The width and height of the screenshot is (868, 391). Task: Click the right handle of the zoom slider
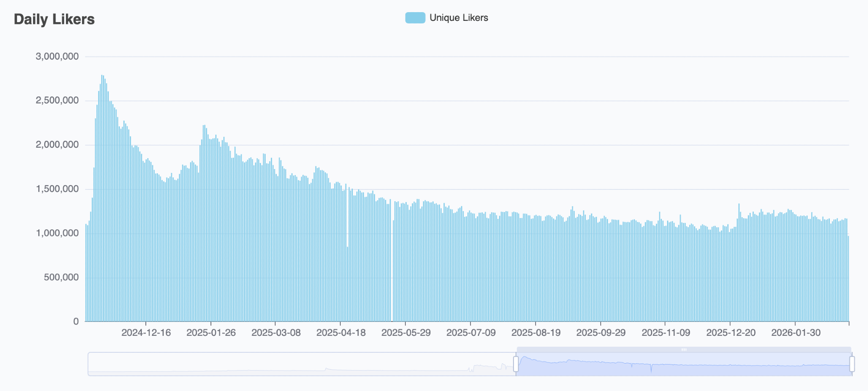coord(852,364)
